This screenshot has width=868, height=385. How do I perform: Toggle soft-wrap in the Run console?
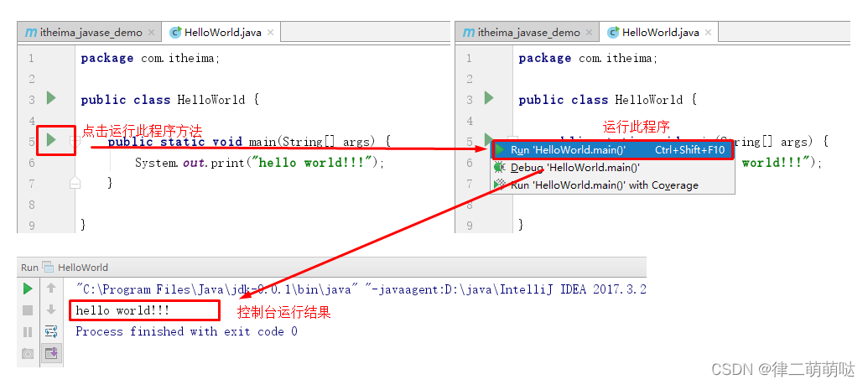[x=51, y=331]
